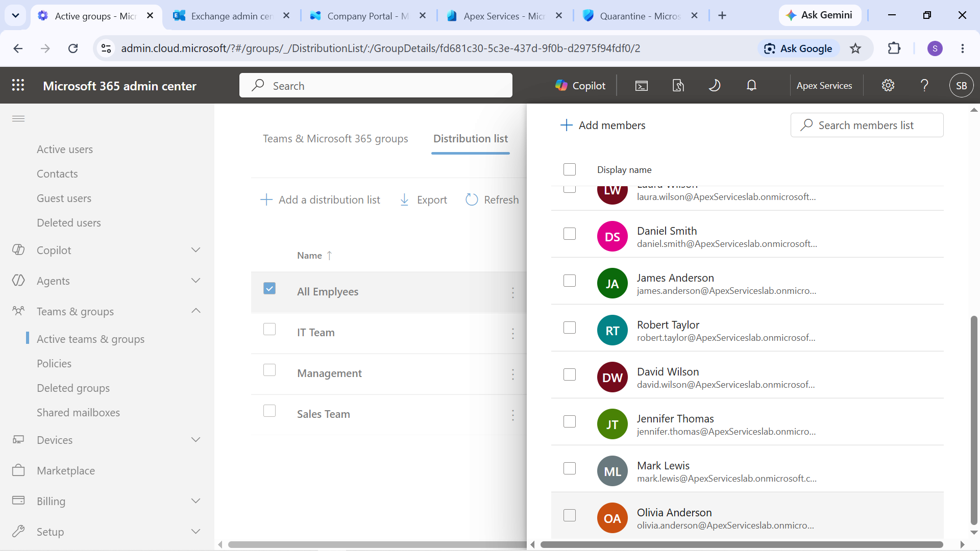Image resolution: width=980 pixels, height=551 pixels.
Task: Select the Distribution list tab
Action: point(471,139)
